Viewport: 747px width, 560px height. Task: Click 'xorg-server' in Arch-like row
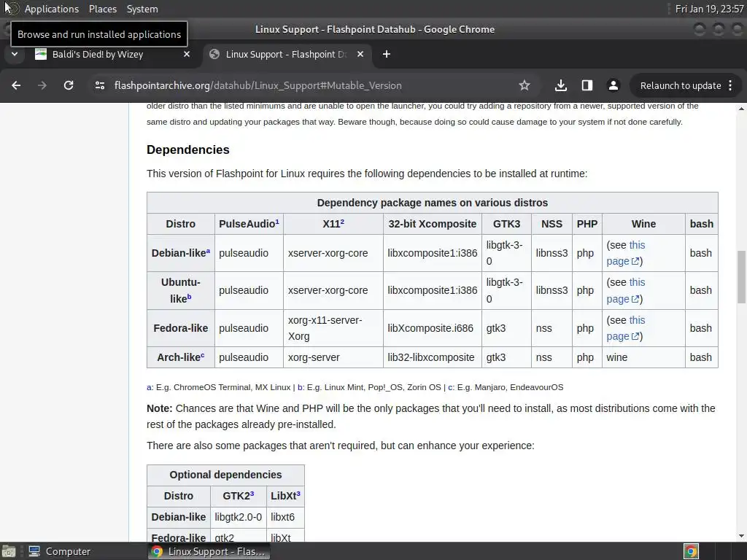[x=314, y=357]
